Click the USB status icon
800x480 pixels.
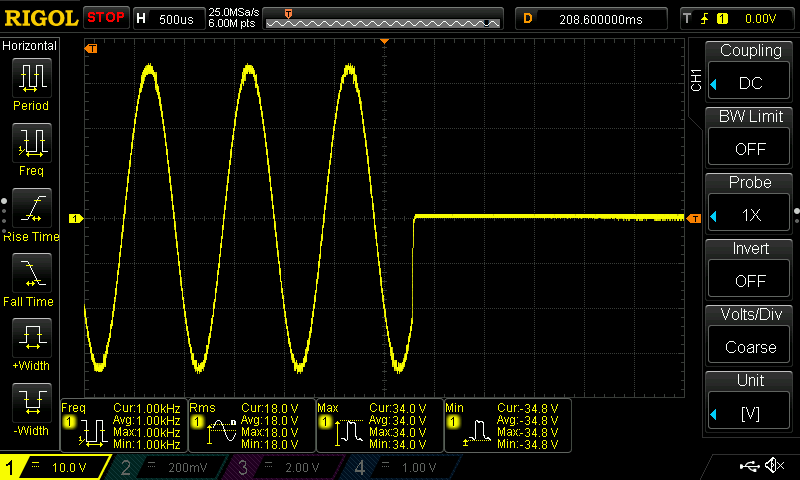point(748,466)
